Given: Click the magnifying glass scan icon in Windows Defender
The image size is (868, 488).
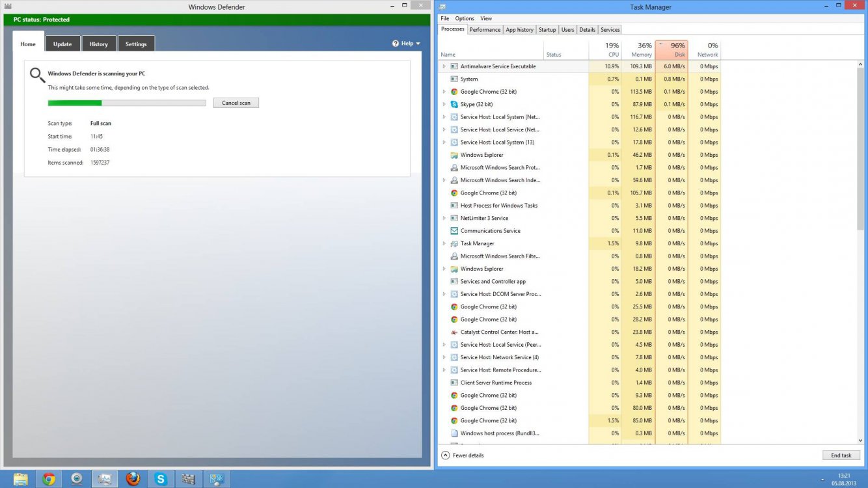Looking at the screenshot, I should [x=37, y=75].
